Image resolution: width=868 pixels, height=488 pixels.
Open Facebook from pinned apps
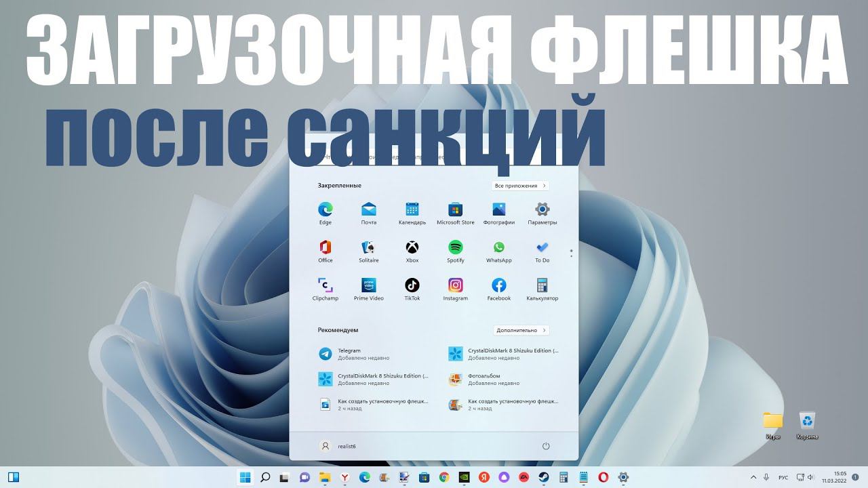tap(499, 289)
